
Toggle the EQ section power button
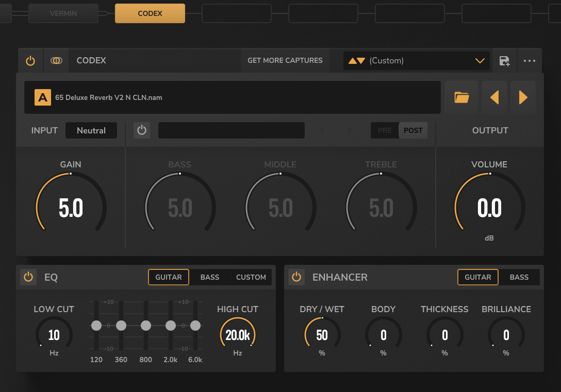click(28, 277)
